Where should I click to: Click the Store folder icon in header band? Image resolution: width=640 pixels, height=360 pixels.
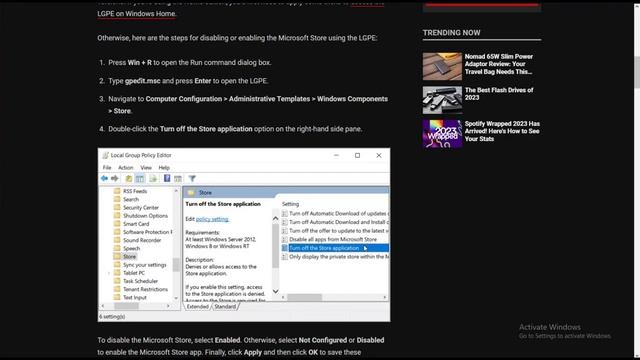(x=191, y=192)
